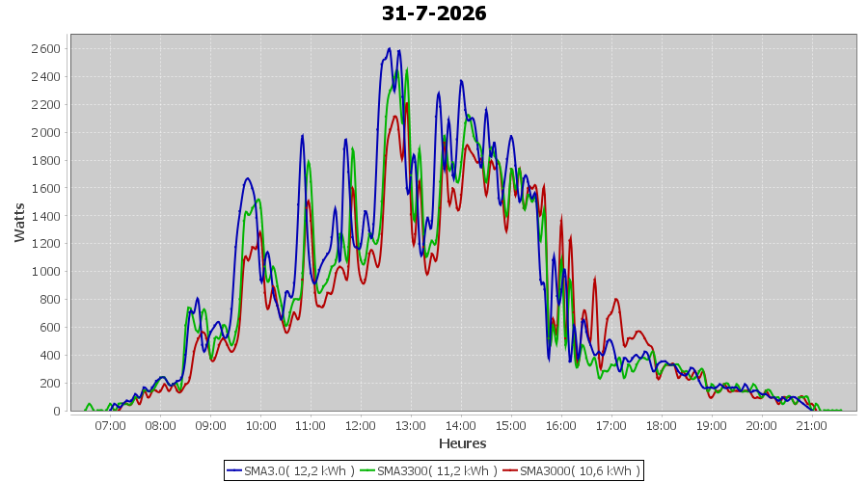Click the red SMA3000 legend color marker
The height and width of the screenshot is (482, 868).
tap(510, 471)
